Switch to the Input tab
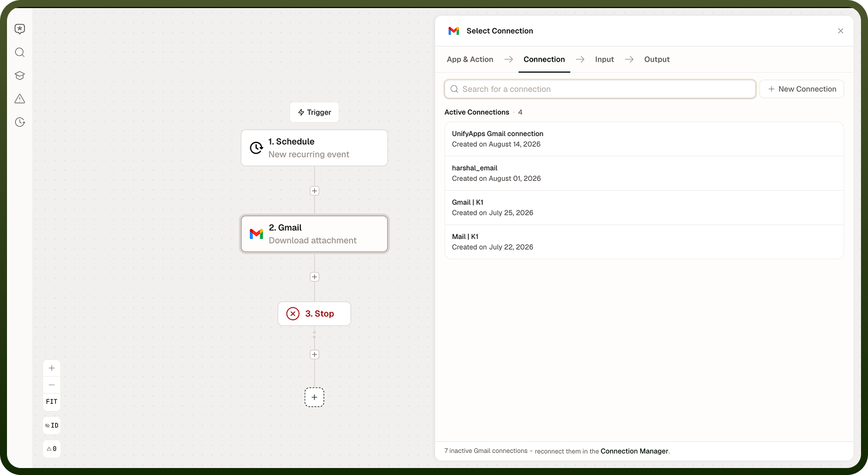The width and height of the screenshot is (868, 475). click(x=604, y=59)
